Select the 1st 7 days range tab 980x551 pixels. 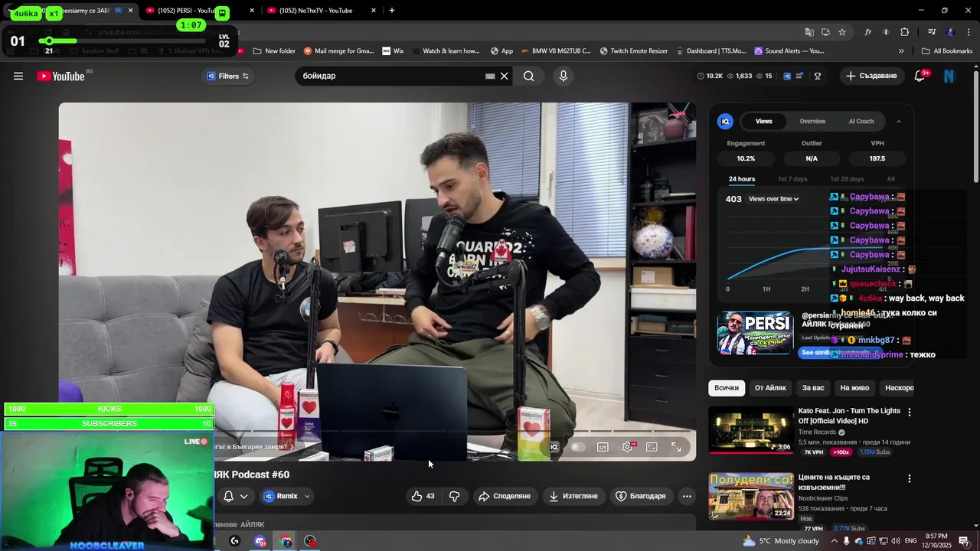[792, 179]
